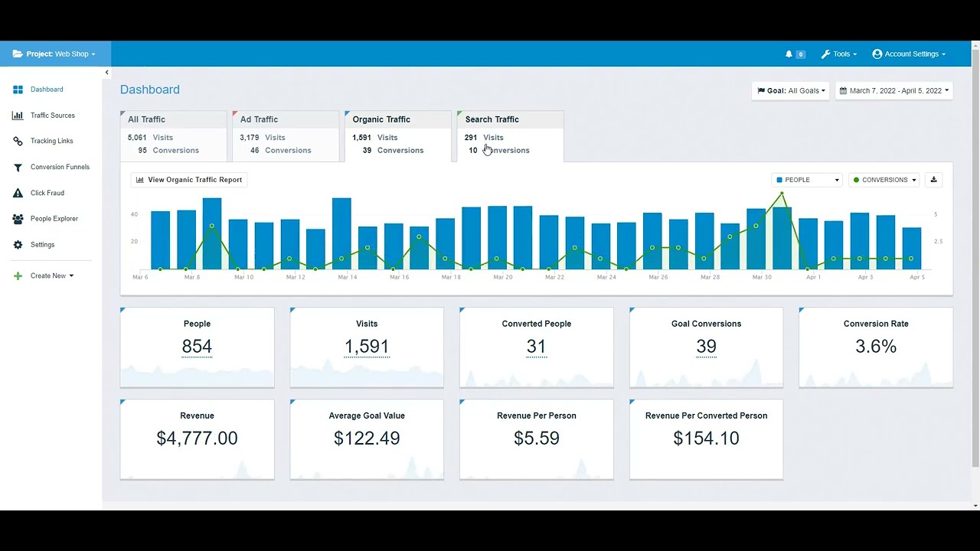This screenshot has width=980, height=551.
Task: Click Revenue Per Converted Person $154.10
Action: 706,439
